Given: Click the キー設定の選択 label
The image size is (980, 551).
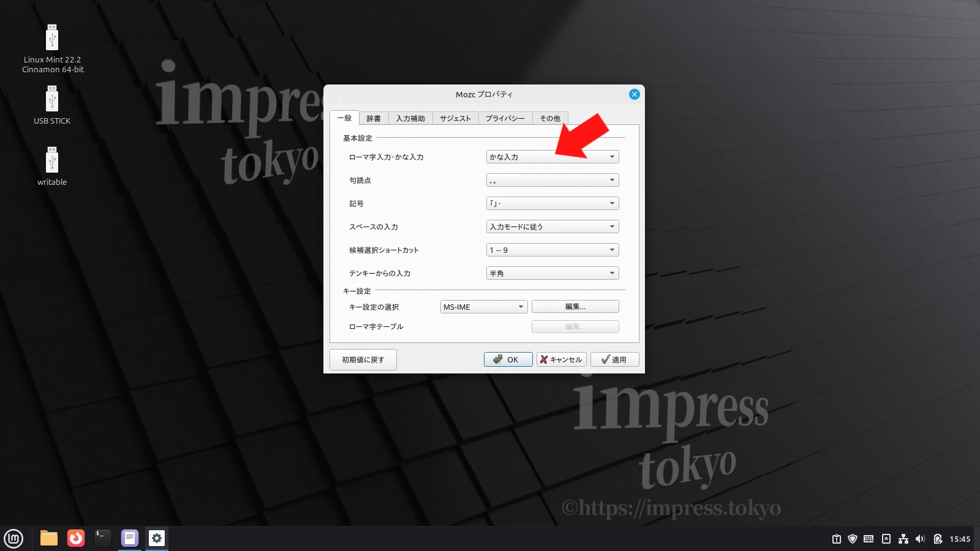Looking at the screenshot, I should tap(374, 307).
